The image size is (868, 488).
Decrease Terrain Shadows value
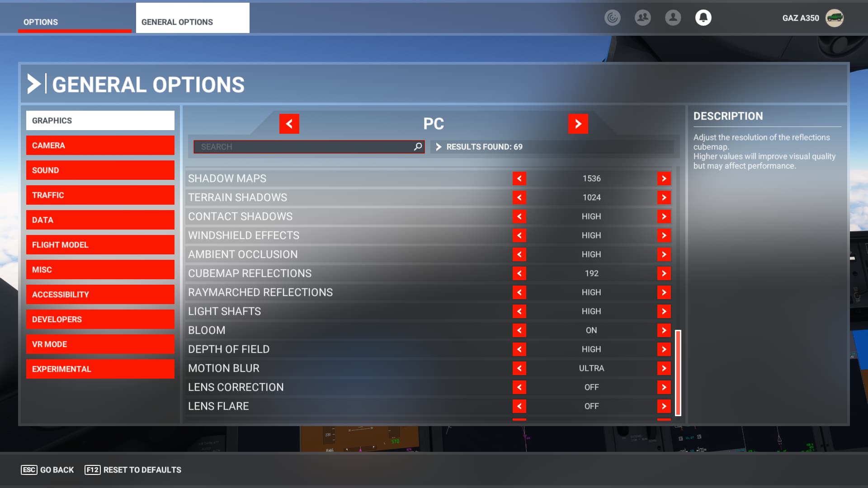tap(519, 197)
